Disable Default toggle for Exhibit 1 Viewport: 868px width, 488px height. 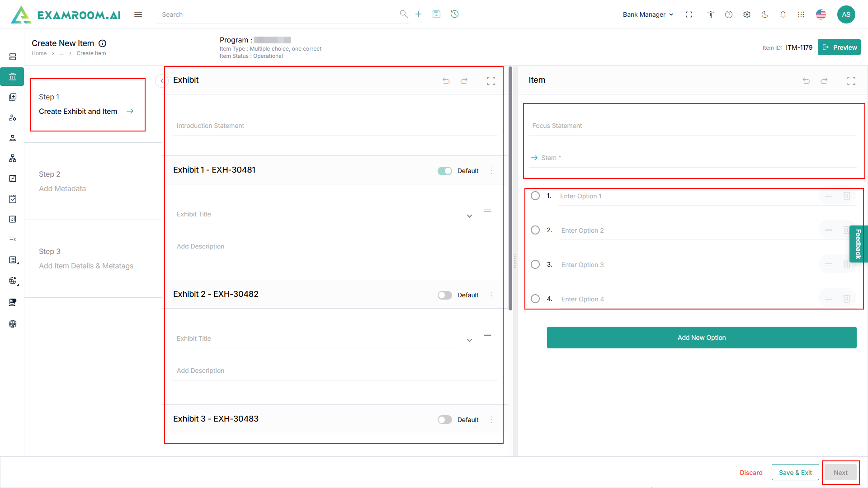point(444,171)
